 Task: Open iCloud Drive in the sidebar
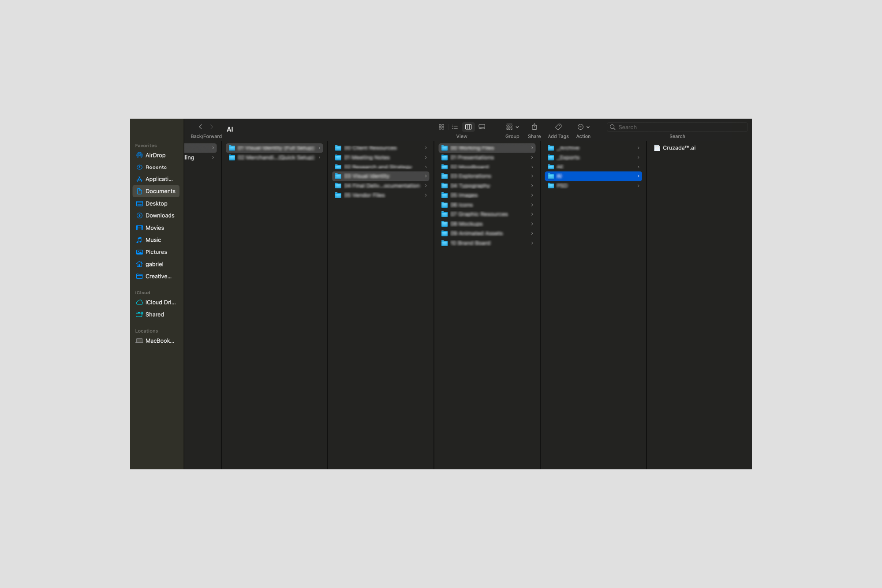tap(159, 302)
